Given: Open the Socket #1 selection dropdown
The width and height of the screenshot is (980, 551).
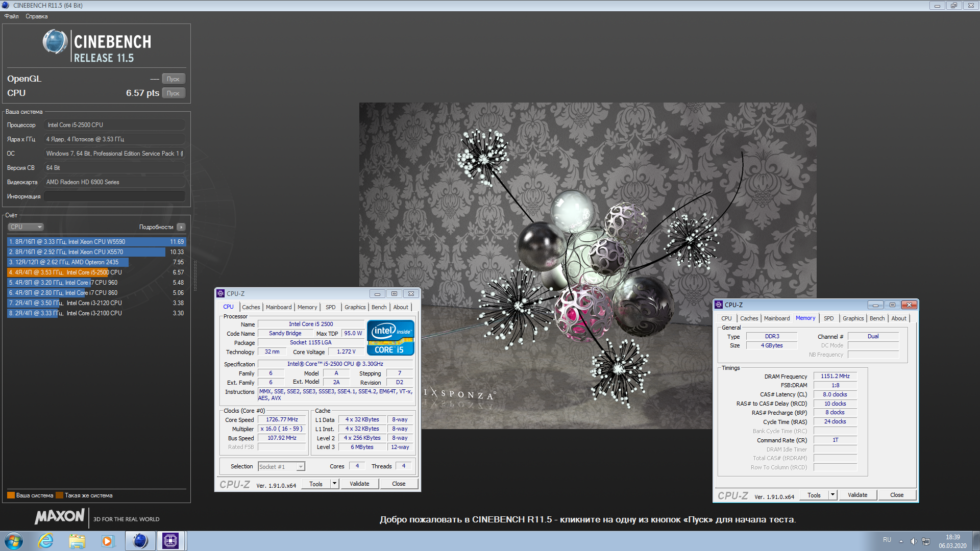Looking at the screenshot, I should point(281,466).
